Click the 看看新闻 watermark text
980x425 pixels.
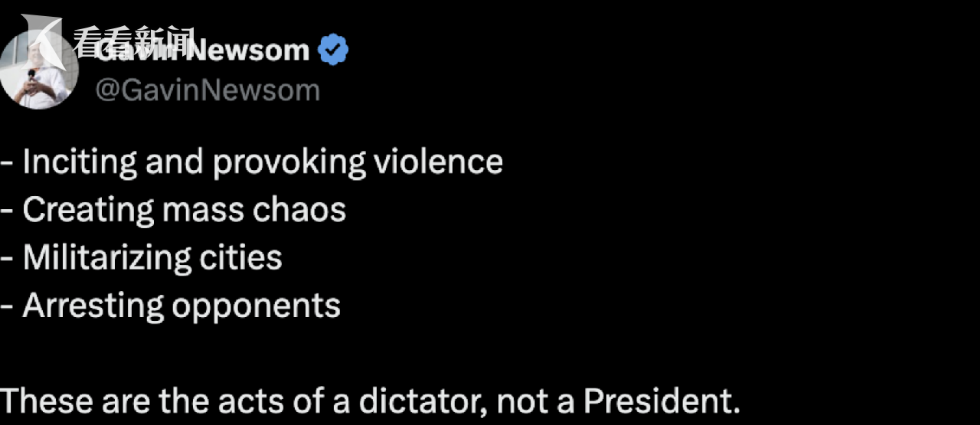[x=132, y=40]
